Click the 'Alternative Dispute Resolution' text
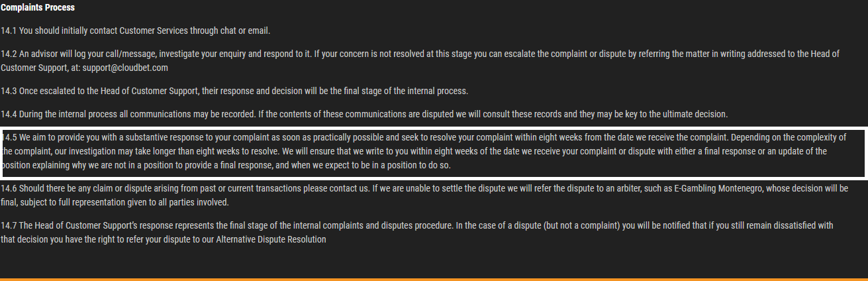Screen dimensions: 868x281 point(271,239)
